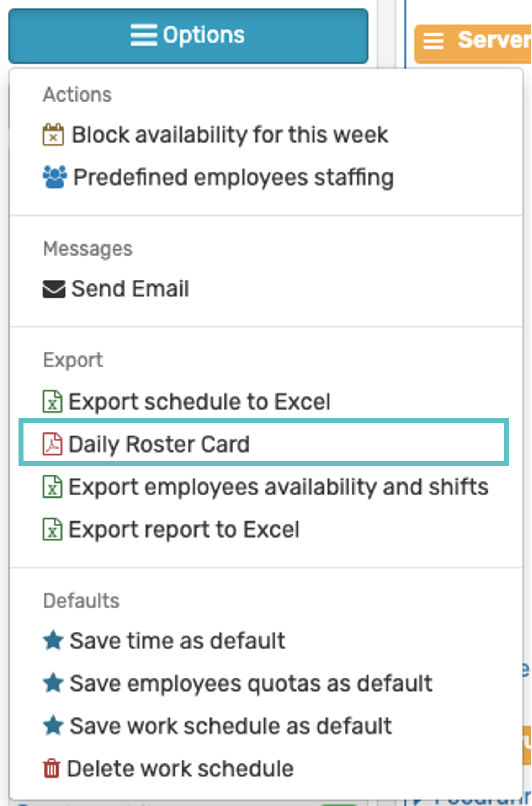Choose Export employees availability and shifts

point(278,487)
